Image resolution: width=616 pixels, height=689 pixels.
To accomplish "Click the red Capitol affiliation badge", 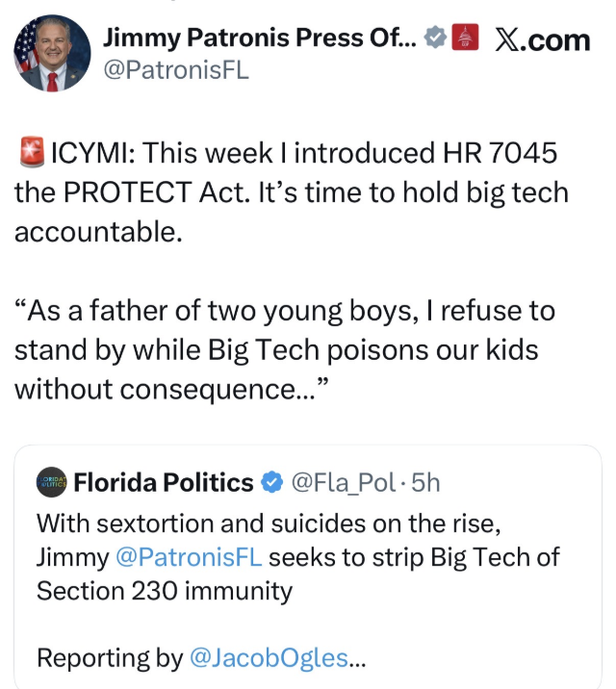I will pyautogui.click(x=465, y=39).
